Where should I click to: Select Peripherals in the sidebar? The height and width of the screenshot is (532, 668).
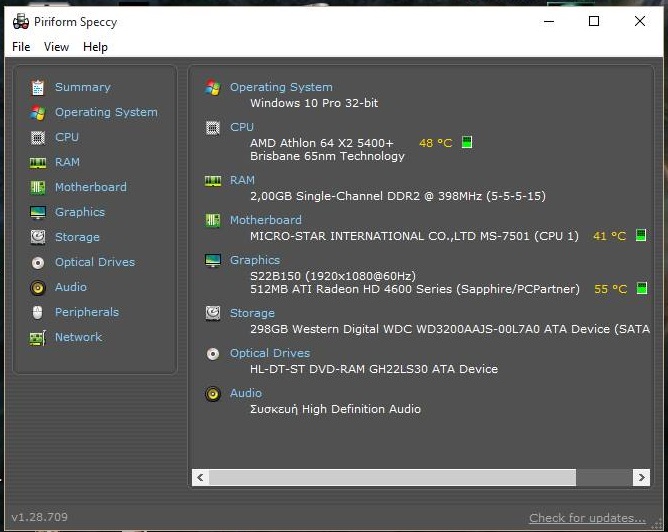87,312
